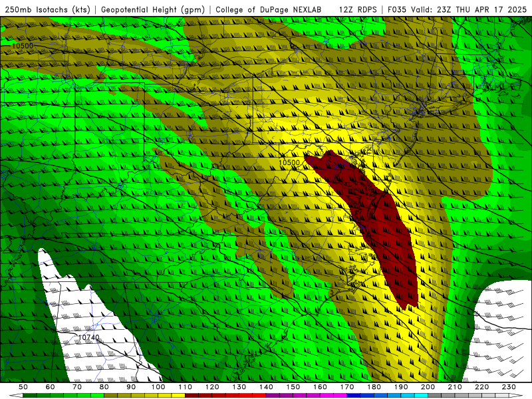Select the 60 value on the color scale
Screen dimensions: 532x399
pyautogui.click(x=50, y=387)
